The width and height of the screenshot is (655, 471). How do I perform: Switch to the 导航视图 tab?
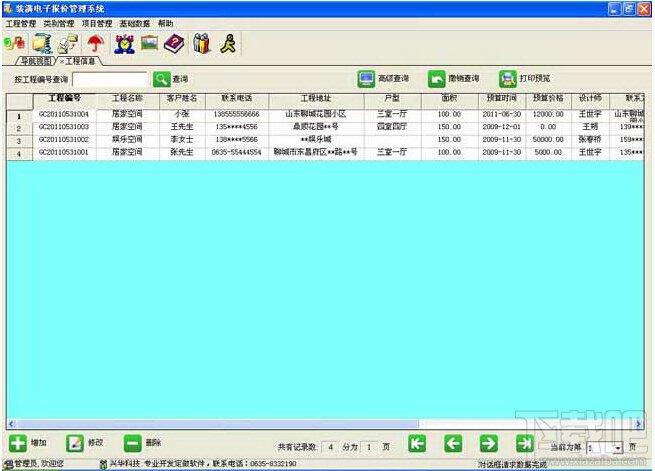pyautogui.click(x=36, y=61)
